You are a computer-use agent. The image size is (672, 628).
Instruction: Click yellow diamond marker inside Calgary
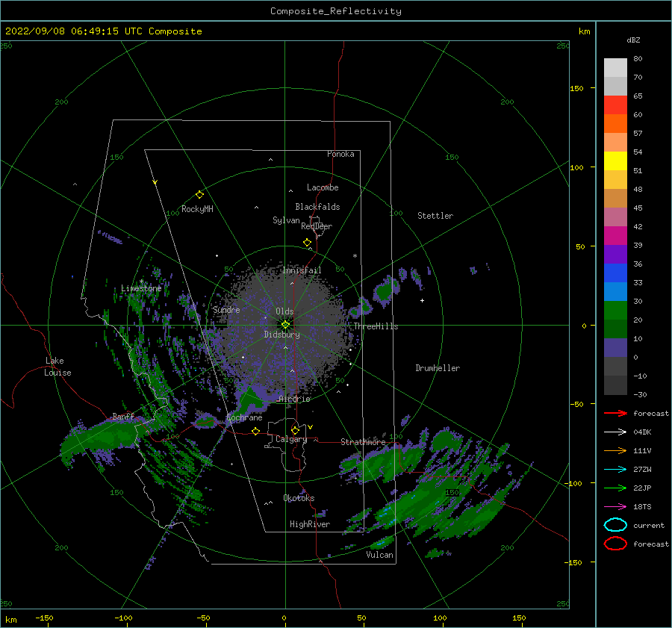295,430
